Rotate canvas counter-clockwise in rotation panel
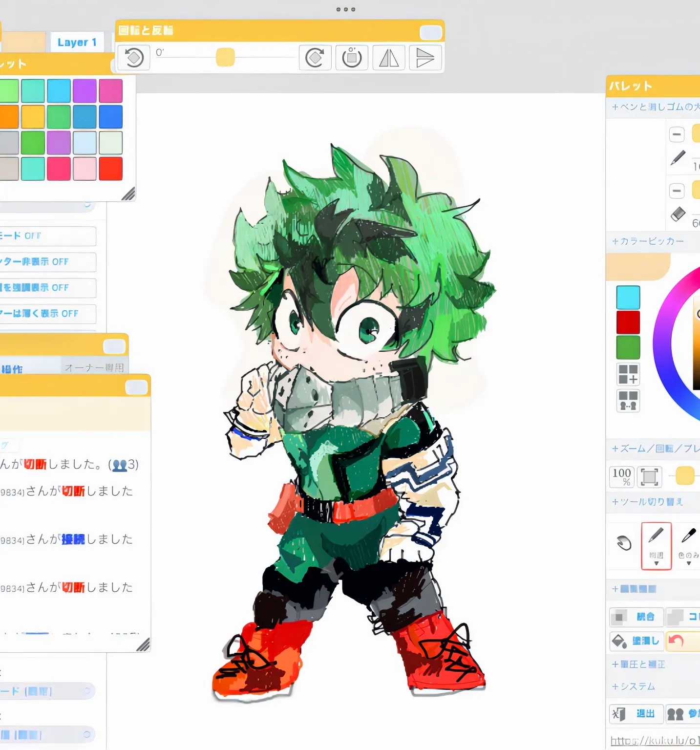This screenshot has width=700, height=750. tap(133, 58)
